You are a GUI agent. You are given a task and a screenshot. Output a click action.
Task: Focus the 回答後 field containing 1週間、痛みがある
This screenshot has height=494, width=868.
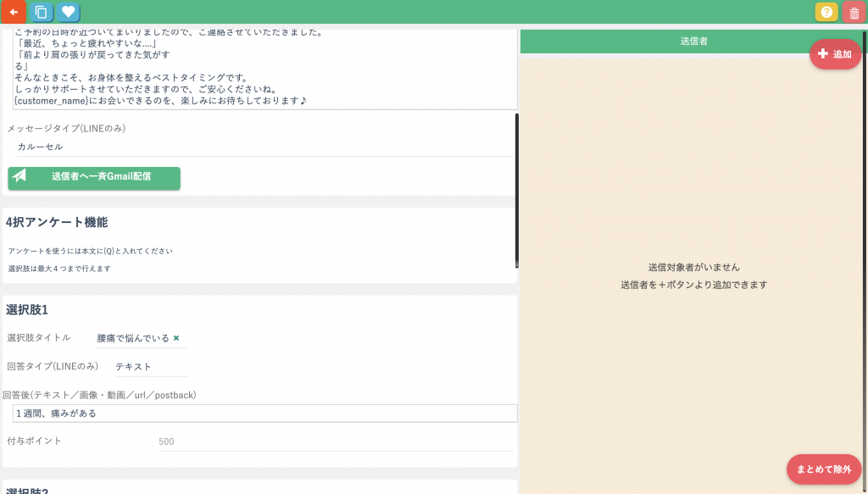point(264,414)
